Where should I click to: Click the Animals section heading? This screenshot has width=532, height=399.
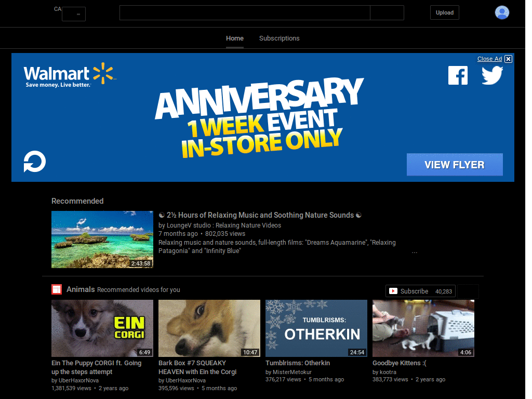click(x=81, y=289)
